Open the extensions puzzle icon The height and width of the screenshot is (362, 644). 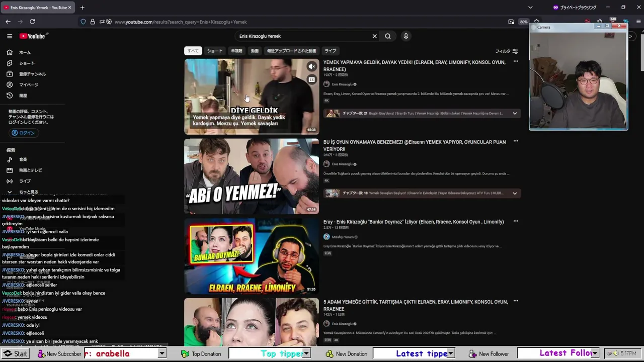600,22
